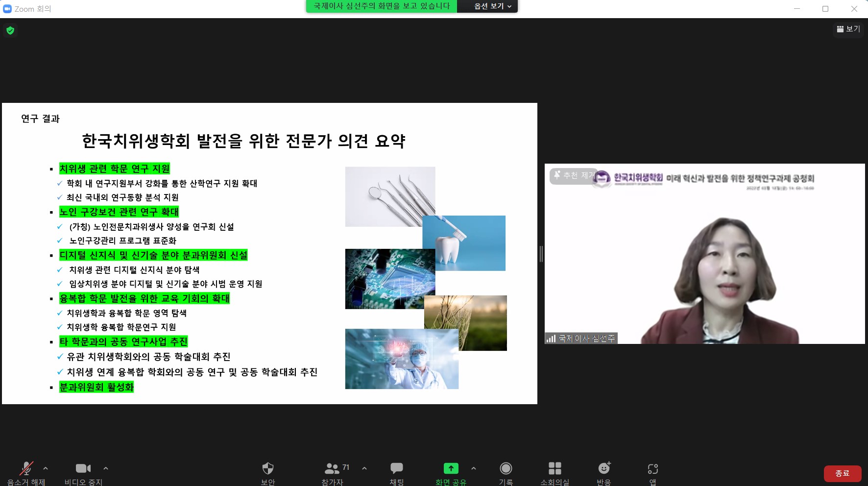Expand audio options arrow beside microphone
Image resolution: width=868 pixels, height=486 pixels.
point(46,468)
